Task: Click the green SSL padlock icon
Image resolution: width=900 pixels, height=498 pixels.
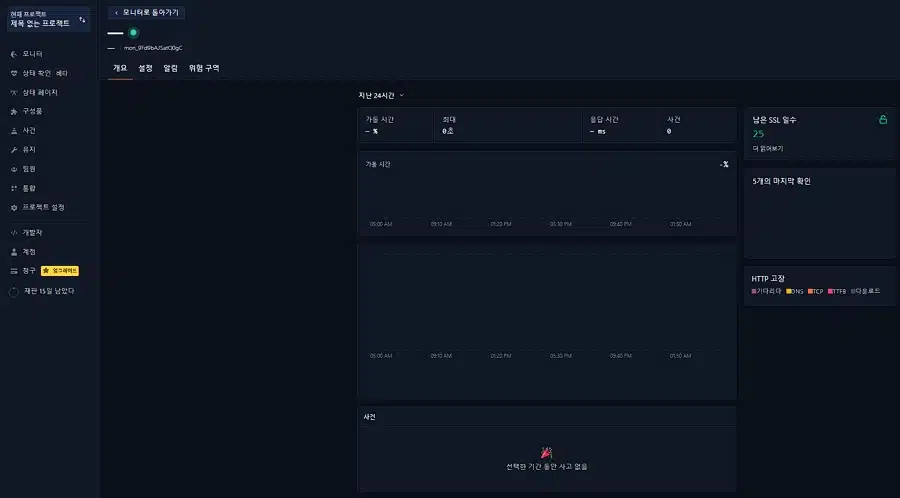Action: click(883, 119)
